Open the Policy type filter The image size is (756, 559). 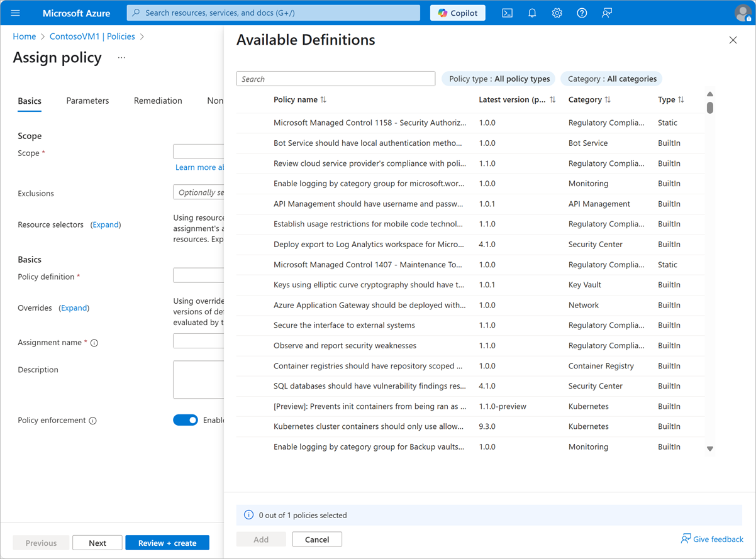coord(499,79)
